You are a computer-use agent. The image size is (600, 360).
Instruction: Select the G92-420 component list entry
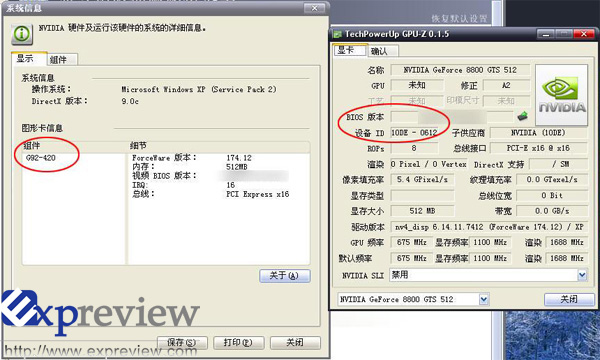[x=41, y=158]
